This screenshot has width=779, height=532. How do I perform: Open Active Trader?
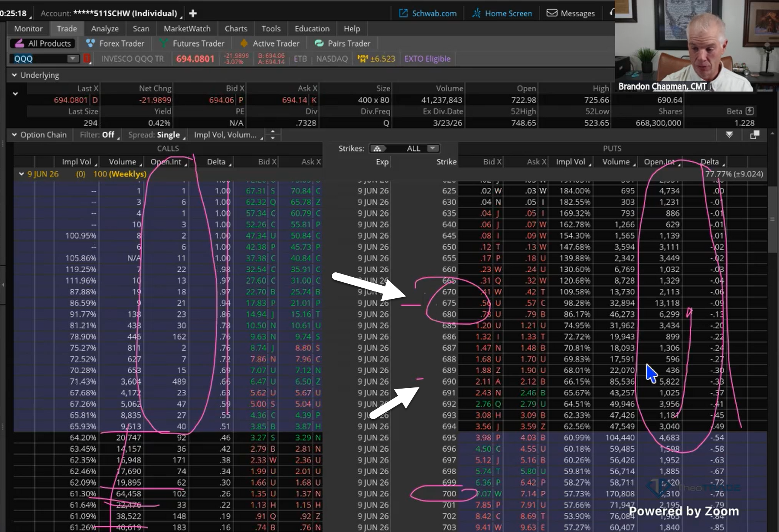tap(270, 44)
